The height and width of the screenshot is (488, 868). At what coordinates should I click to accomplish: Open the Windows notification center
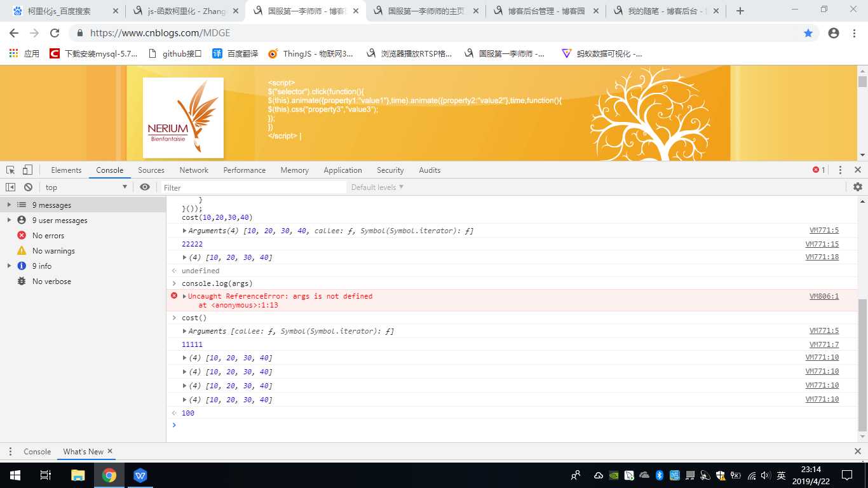coord(846,475)
